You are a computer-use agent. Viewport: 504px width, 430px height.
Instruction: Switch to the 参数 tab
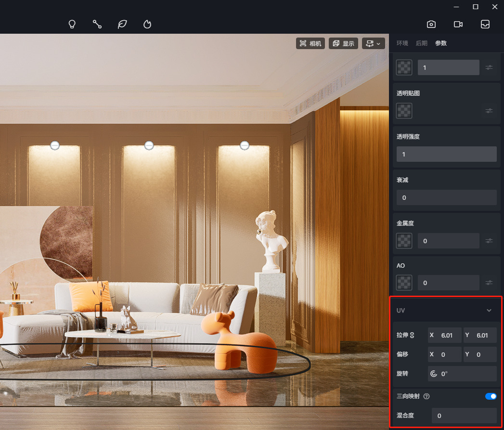pos(440,43)
